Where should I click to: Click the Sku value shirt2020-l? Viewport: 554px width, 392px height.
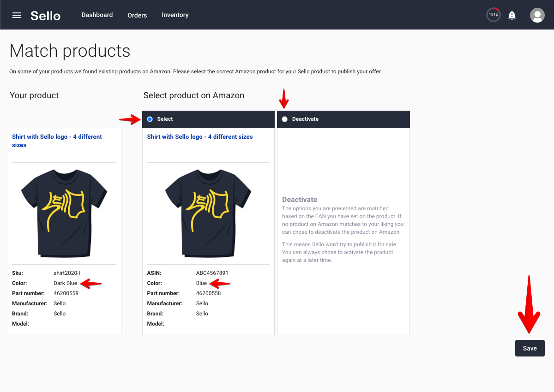pos(67,273)
